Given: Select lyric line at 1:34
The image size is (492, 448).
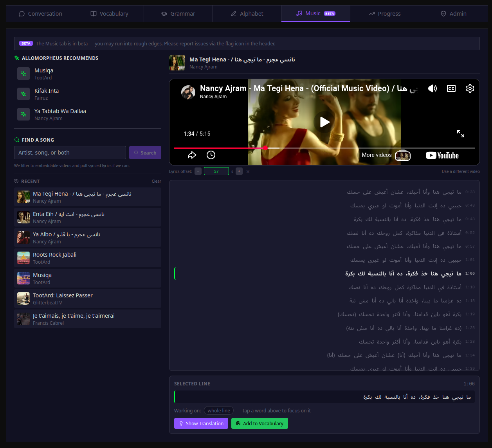Looking at the screenshot, I should click(x=324, y=355).
